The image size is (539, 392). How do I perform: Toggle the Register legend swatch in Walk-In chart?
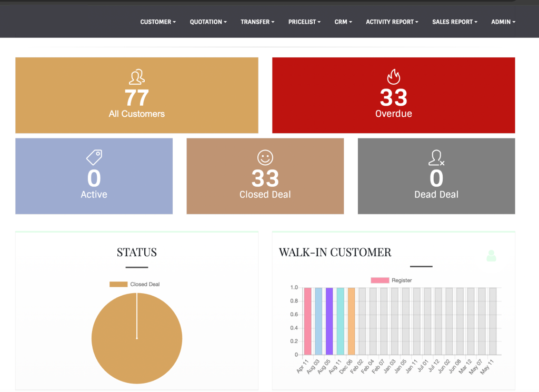coord(380,280)
